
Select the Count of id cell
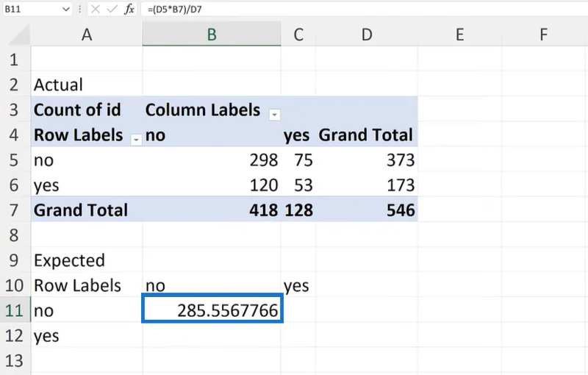pyautogui.click(x=87, y=110)
